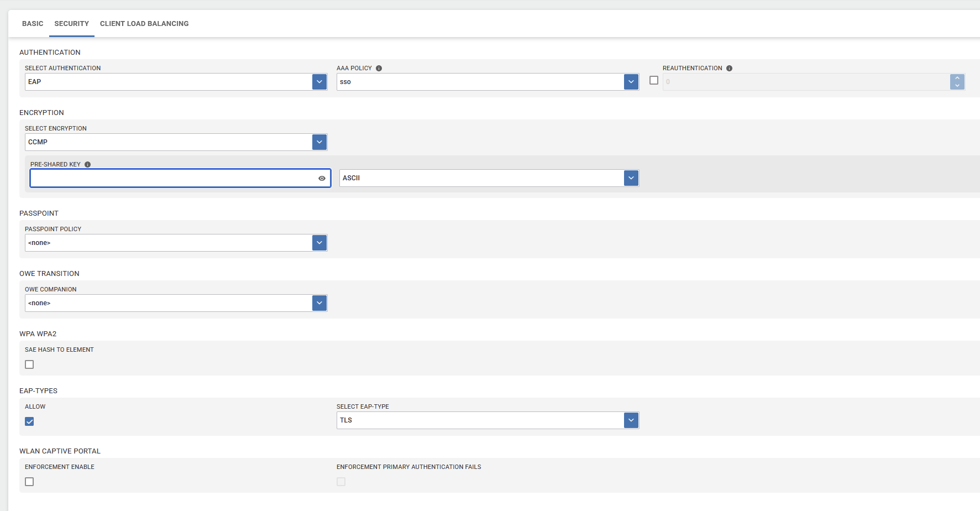Image resolution: width=980 pixels, height=511 pixels.
Task: Expand the Passpoint Policy dropdown arrow
Action: pos(319,243)
